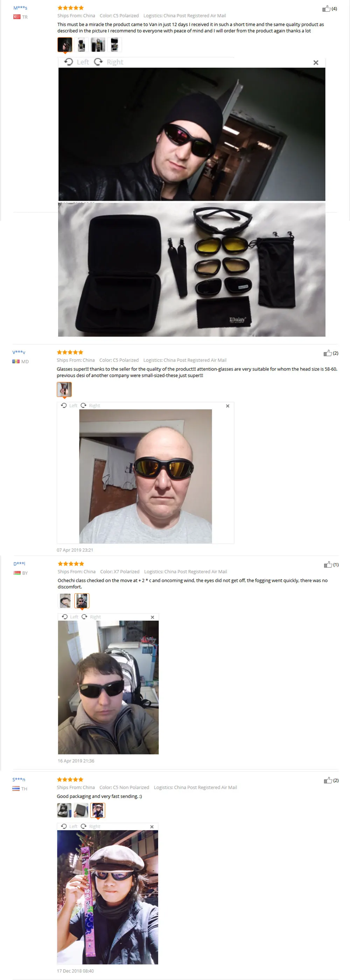Open reviewer profile V***v

point(19,352)
